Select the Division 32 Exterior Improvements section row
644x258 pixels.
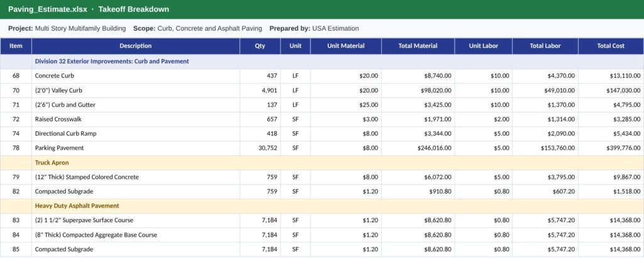(x=322, y=61)
